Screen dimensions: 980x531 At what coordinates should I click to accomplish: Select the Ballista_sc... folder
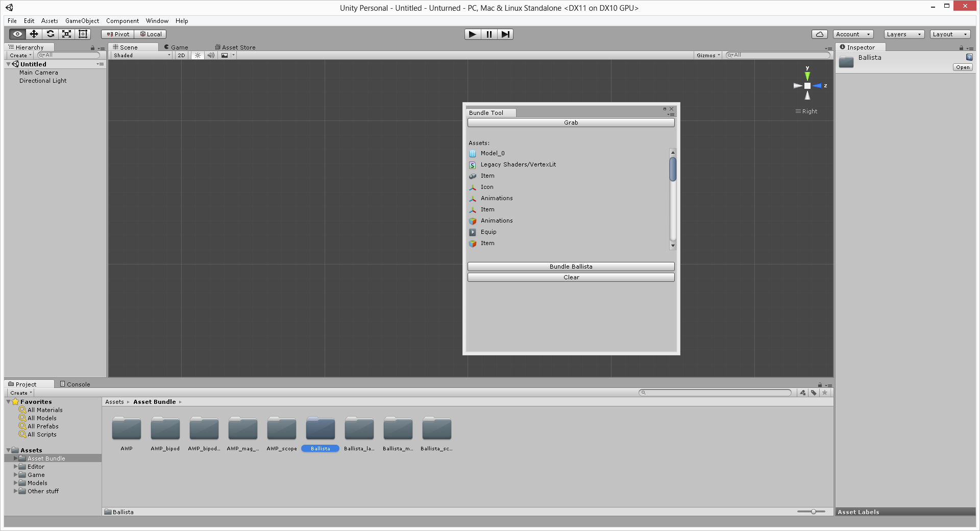(437, 433)
